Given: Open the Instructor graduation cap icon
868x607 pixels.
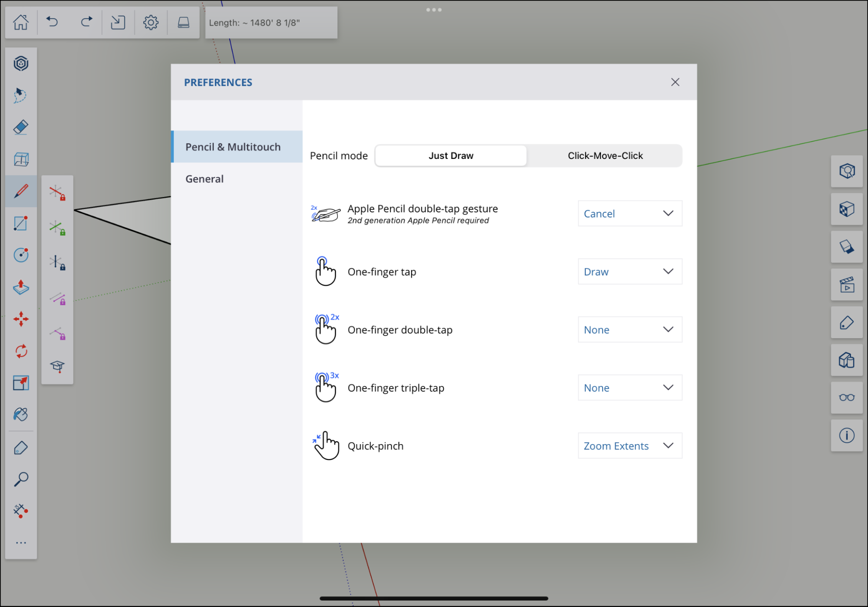Looking at the screenshot, I should [x=57, y=366].
